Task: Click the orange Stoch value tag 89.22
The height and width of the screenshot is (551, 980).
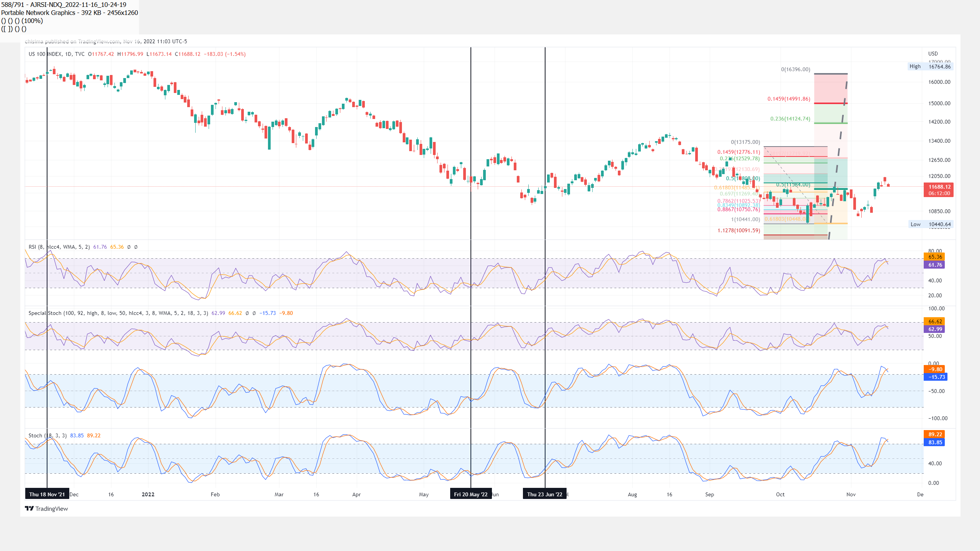Action: coord(935,434)
